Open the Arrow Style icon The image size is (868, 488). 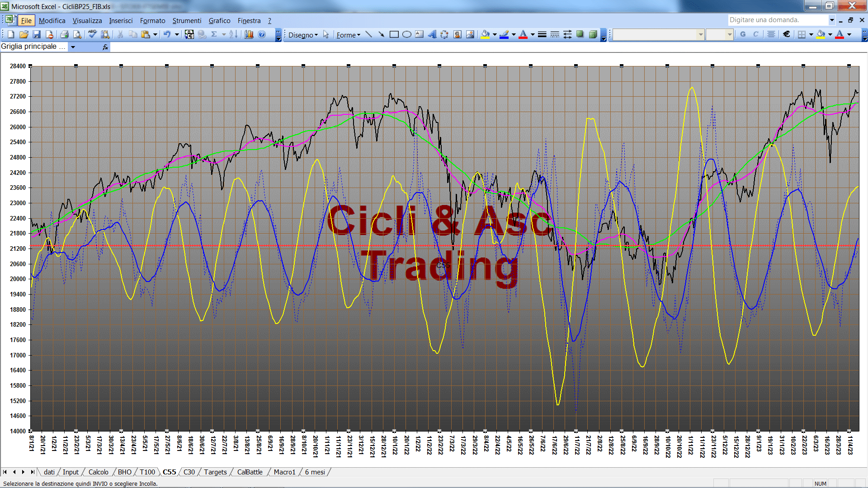(567, 34)
